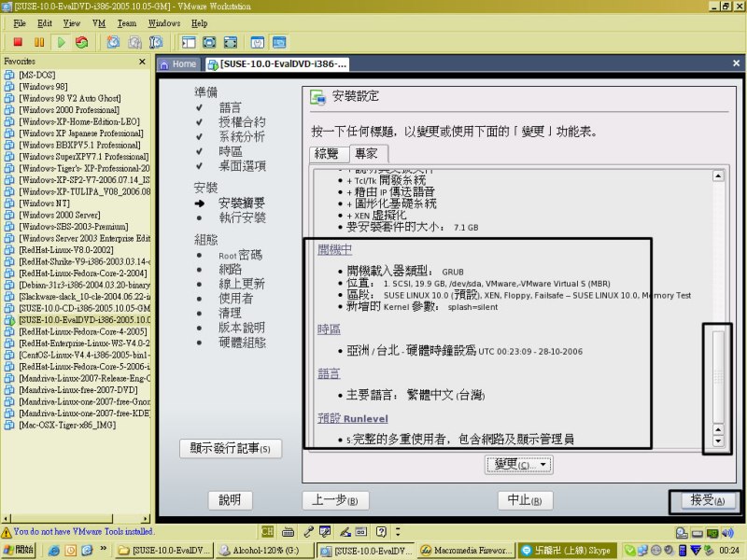747x560 pixels.
Task: Select [Windows 98] in Favorites
Action: coord(43,87)
